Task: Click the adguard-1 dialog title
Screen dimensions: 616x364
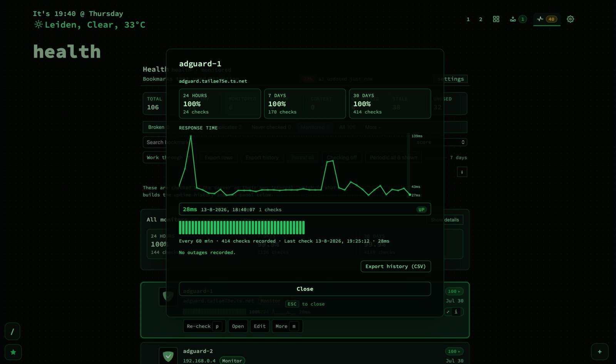Action: (x=200, y=64)
